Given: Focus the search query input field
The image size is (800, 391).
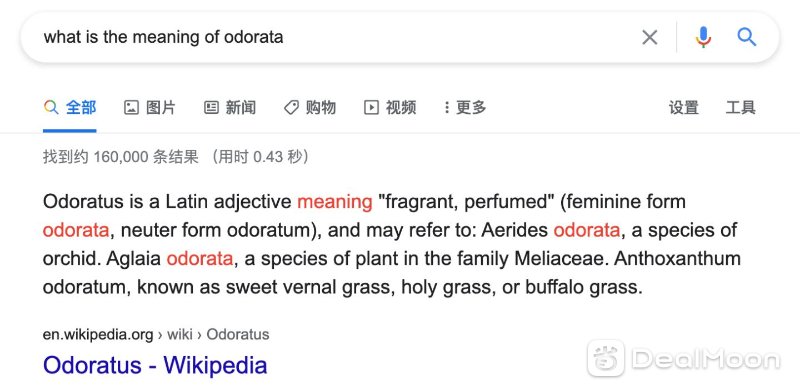Looking at the screenshot, I should click(x=337, y=37).
